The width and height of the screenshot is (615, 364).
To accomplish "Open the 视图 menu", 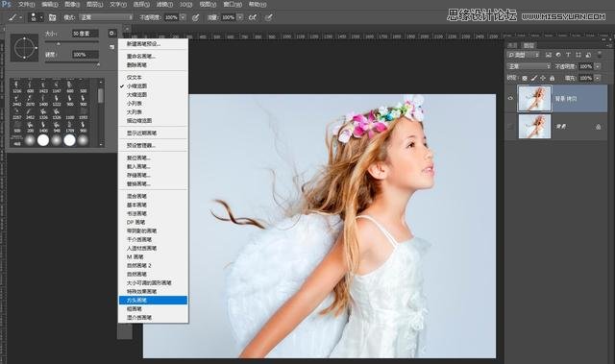I will [x=208, y=5].
